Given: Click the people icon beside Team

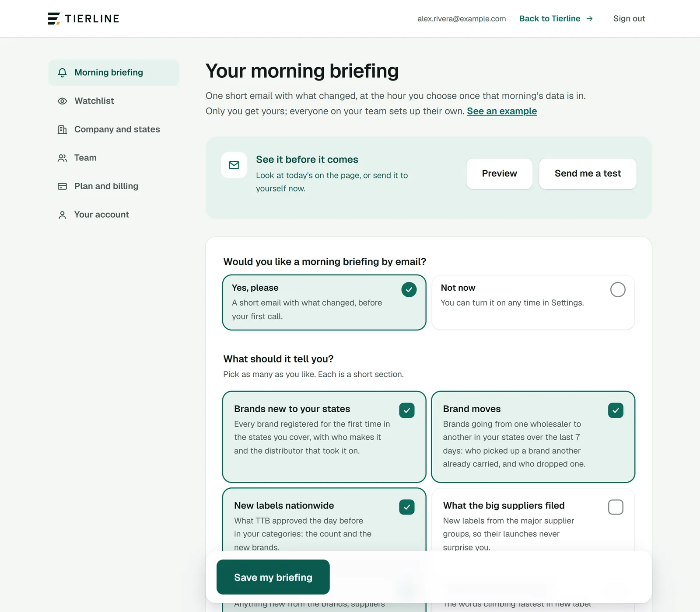Looking at the screenshot, I should [x=63, y=158].
